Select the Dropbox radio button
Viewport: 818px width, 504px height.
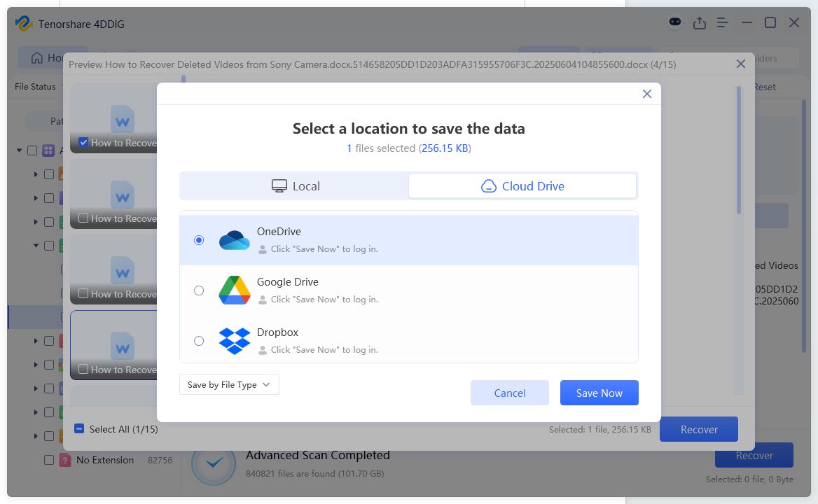[199, 341]
